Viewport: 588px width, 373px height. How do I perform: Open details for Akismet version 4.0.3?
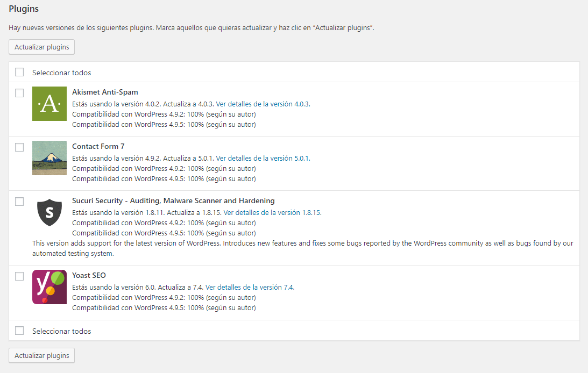[x=261, y=104]
